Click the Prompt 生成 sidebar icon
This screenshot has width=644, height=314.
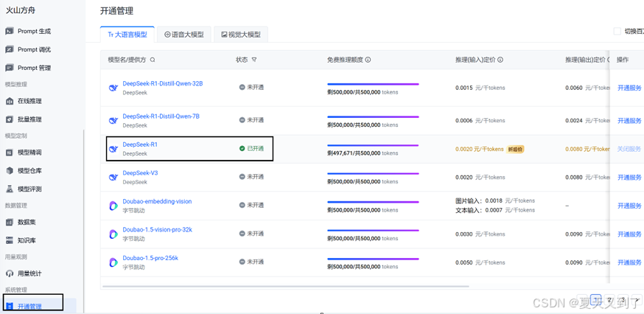coord(9,31)
